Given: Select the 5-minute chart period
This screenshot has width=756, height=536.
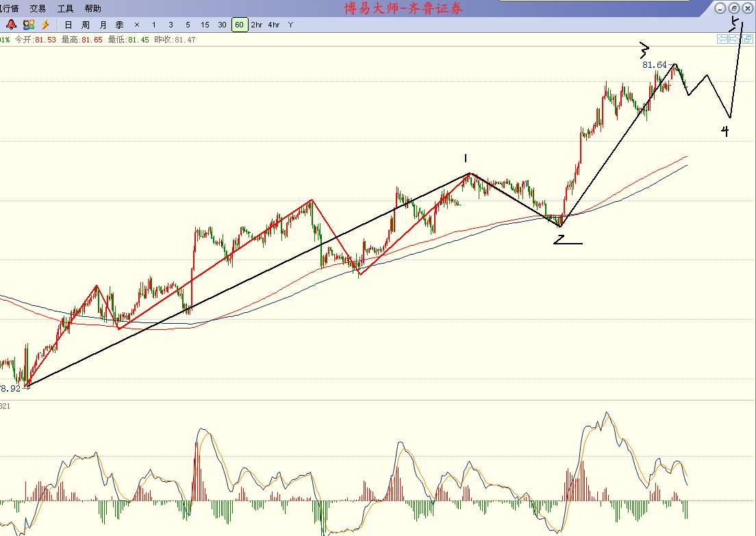Looking at the screenshot, I should [x=188, y=25].
